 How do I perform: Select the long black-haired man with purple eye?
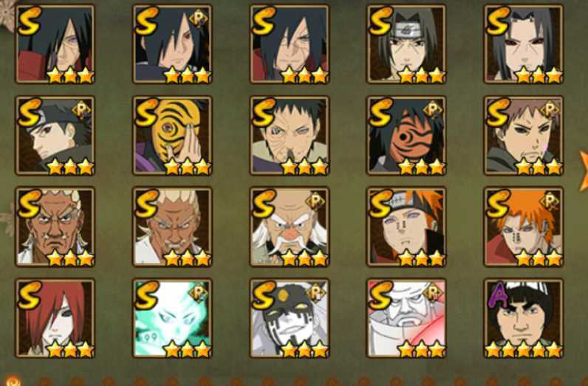(55, 44)
